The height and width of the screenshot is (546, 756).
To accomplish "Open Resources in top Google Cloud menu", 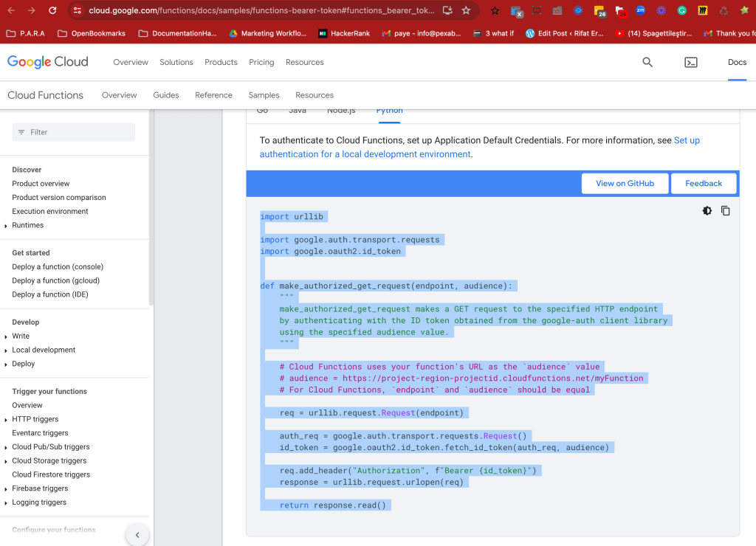I will (305, 62).
